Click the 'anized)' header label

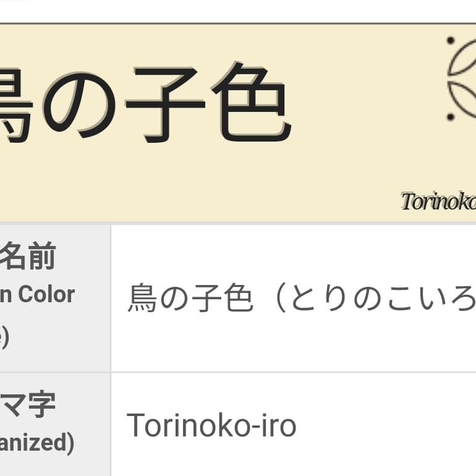point(37,443)
